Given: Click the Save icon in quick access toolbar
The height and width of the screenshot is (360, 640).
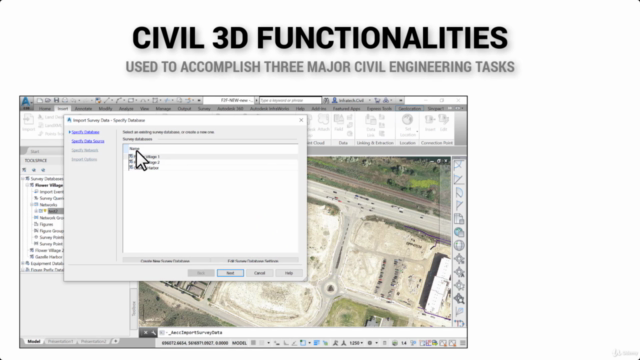Looking at the screenshot, I should point(56,100).
